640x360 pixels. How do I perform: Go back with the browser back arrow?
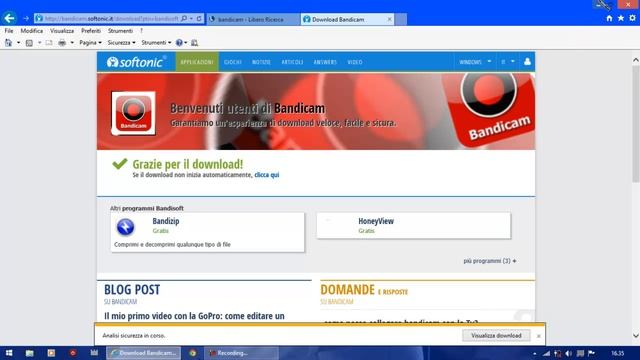point(9,18)
